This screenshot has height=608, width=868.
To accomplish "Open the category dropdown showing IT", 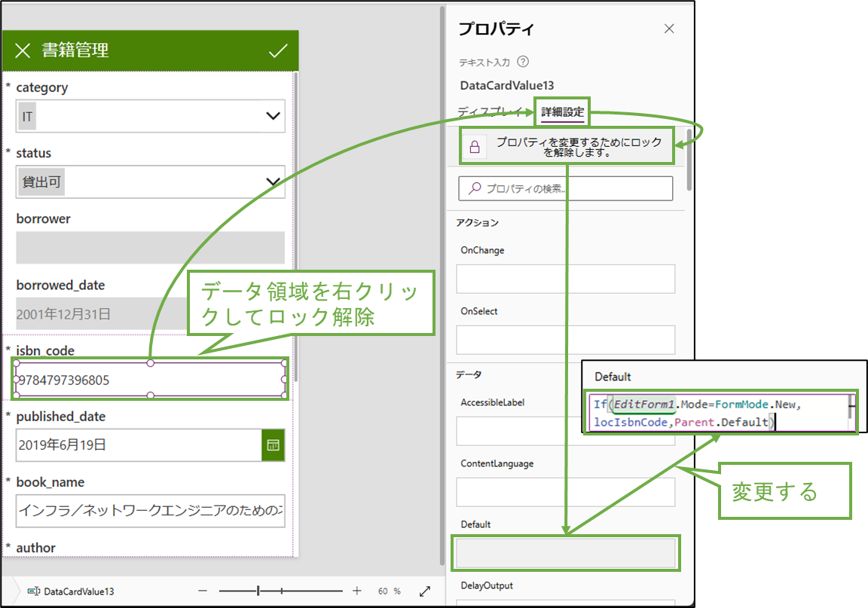I will coord(151,116).
